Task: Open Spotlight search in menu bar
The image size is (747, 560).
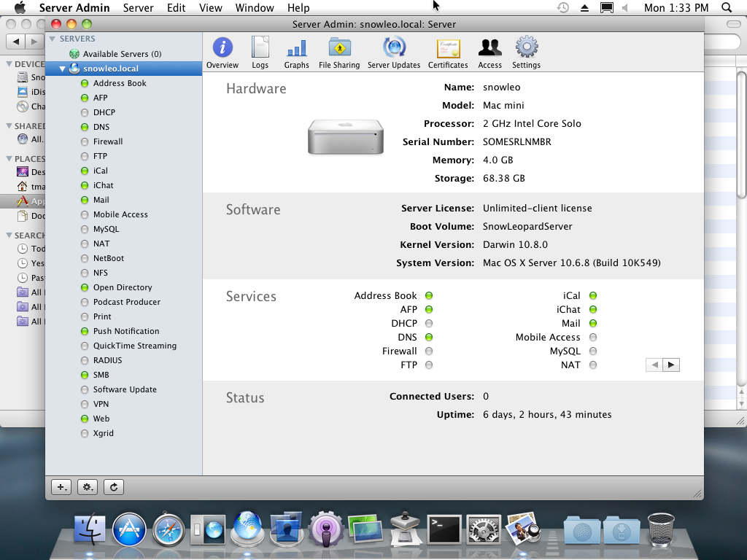Action: click(727, 7)
